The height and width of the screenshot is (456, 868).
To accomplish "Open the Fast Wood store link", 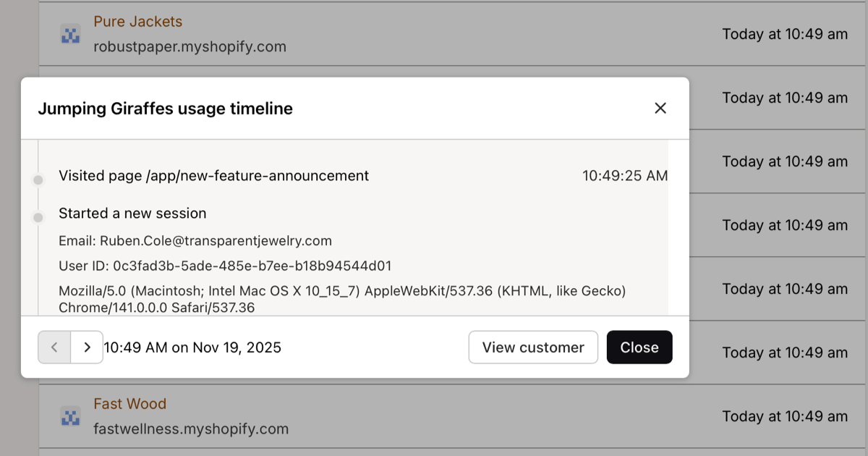I will point(129,404).
